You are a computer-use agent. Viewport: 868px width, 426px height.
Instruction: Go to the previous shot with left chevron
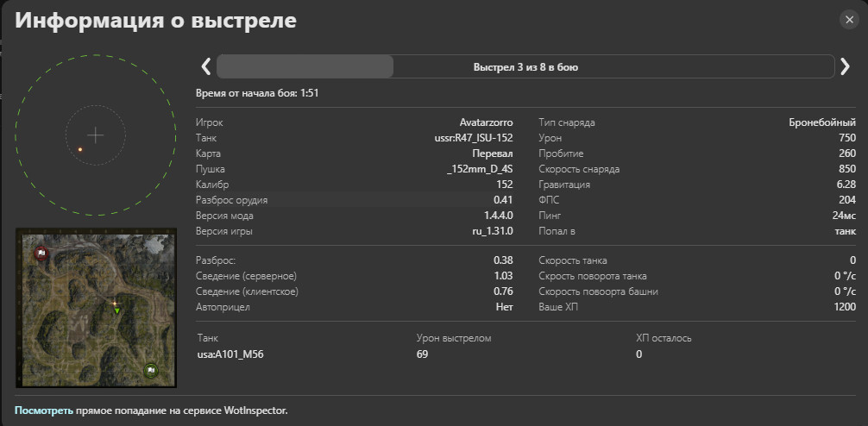(x=206, y=66)
